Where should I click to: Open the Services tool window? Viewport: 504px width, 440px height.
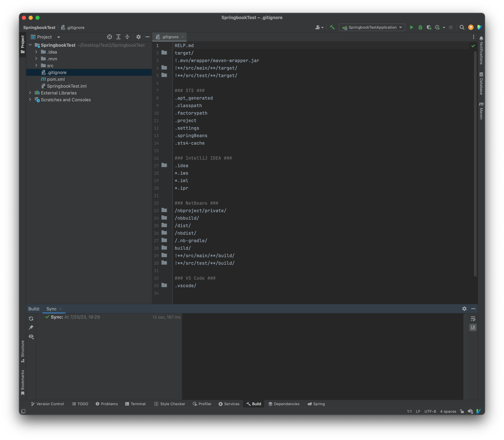tap(229, 404)
